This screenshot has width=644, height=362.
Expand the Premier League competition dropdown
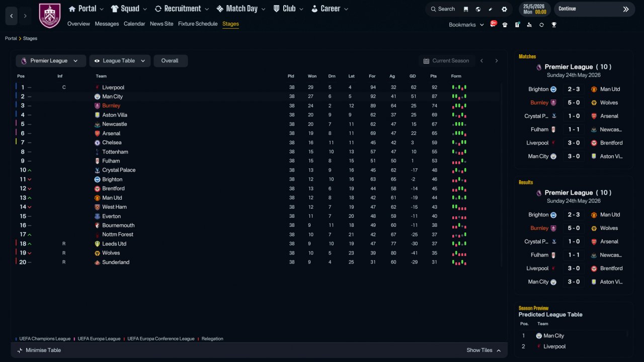pos(50,61)
